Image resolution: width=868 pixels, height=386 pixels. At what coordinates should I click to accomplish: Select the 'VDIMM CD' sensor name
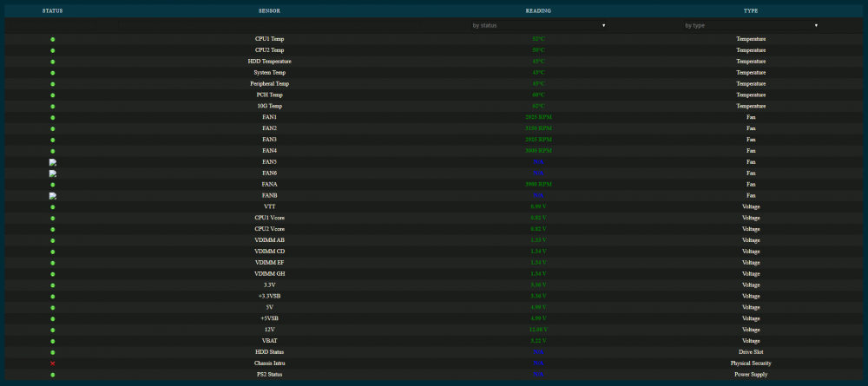click(x=269, y=251)
